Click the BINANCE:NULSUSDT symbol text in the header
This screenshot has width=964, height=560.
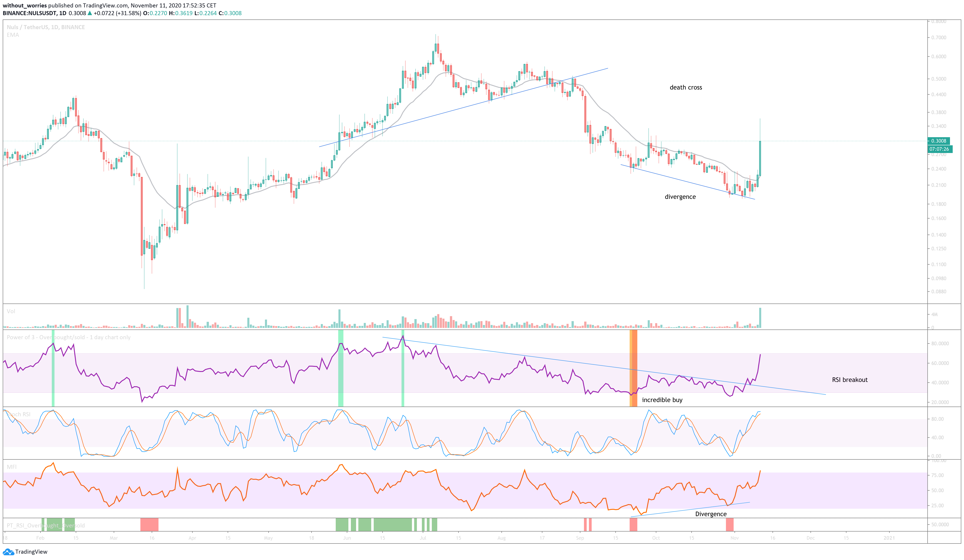point(29,13)
